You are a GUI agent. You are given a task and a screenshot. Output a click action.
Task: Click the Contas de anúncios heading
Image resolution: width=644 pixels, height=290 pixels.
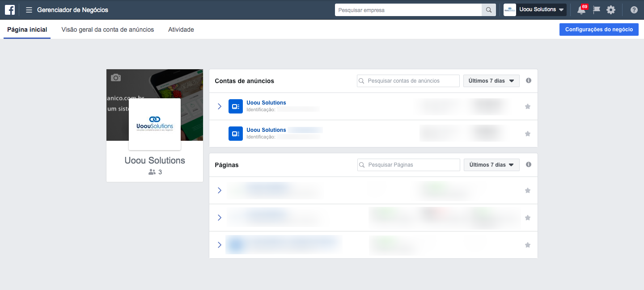[x=244, y=81]
